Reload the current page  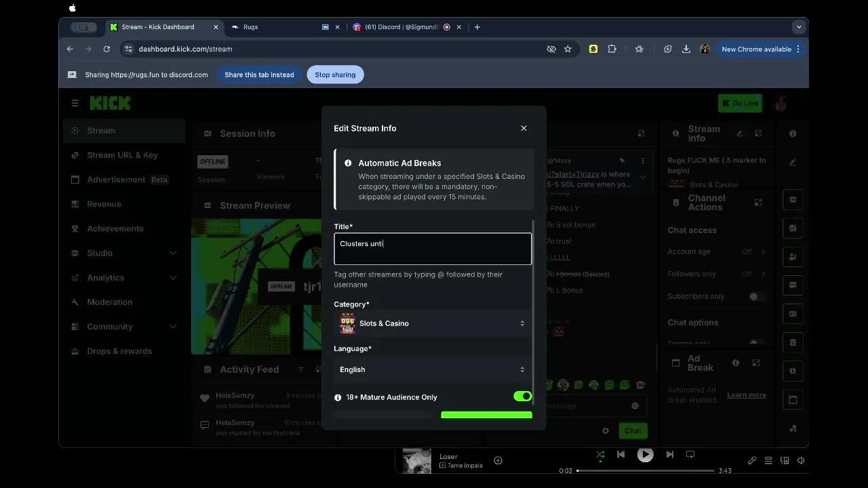pyautogui.click(x=106, y=49)
